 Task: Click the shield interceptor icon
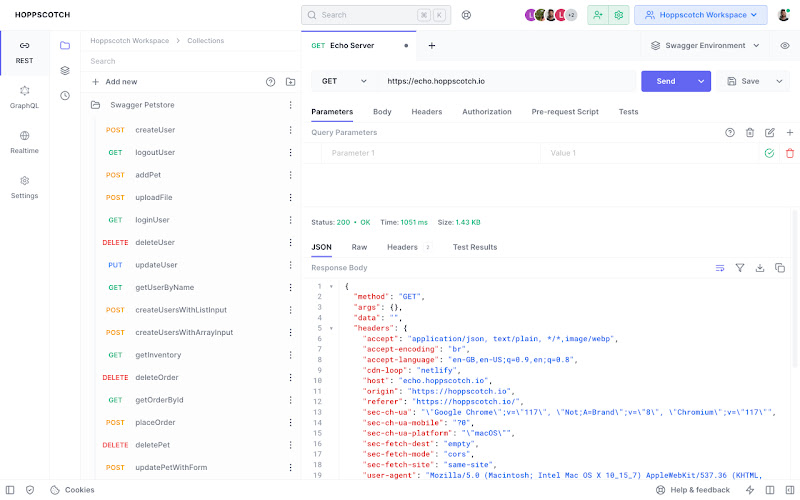click(30, 490)
